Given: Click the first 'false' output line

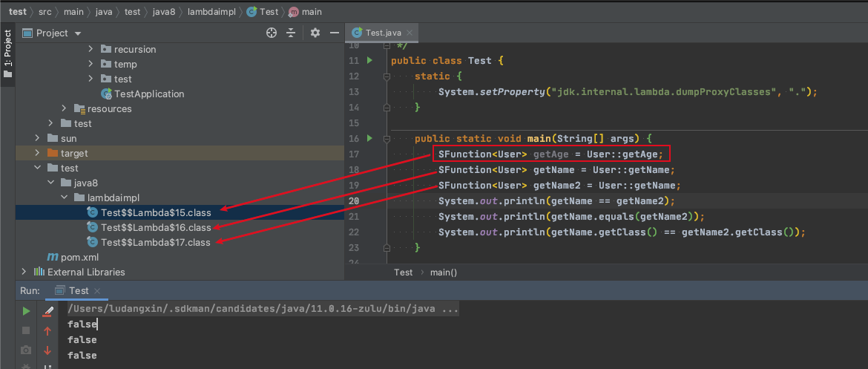Looking at the screenshot, I should pos(82,324).
